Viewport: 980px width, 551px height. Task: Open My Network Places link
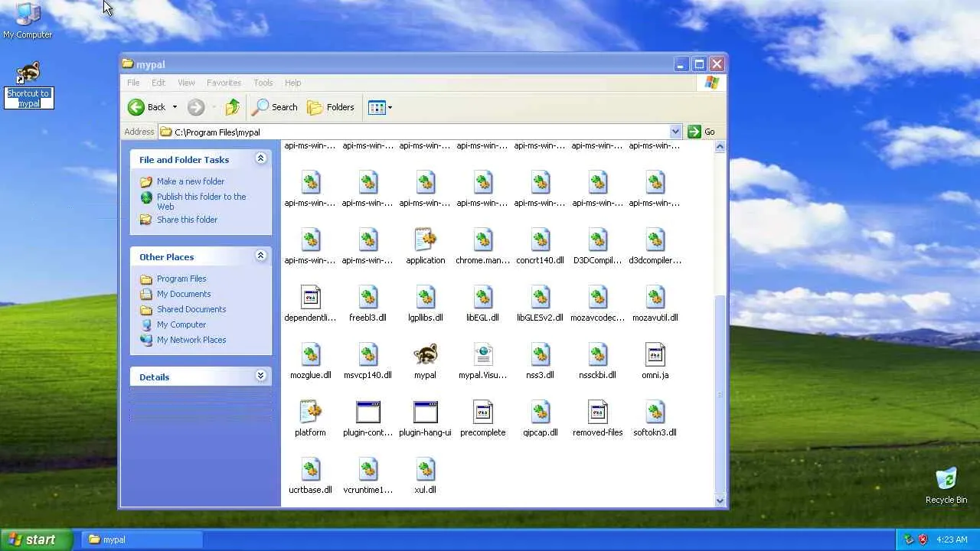point(191,340)
